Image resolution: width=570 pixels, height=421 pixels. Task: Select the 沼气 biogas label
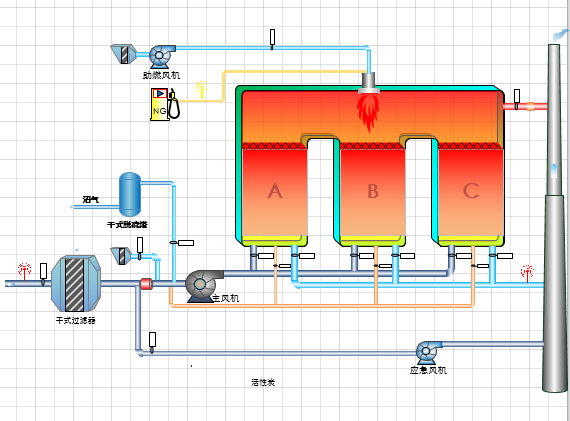tap(91, 199)
